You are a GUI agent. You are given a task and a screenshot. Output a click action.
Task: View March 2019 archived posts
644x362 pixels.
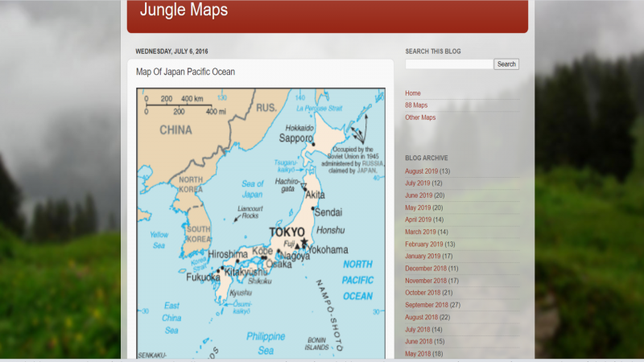point(419,232)
